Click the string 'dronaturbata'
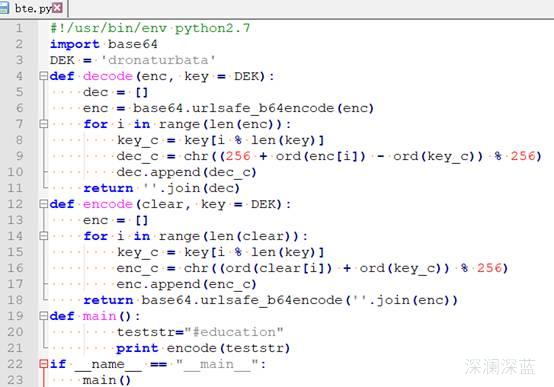 tap(158, 60)
